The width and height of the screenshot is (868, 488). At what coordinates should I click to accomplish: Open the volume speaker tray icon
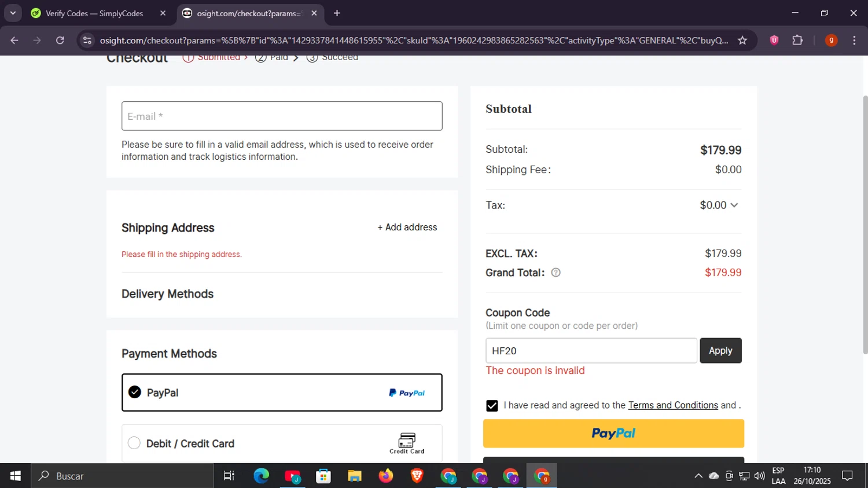click(x=760, y=476)
